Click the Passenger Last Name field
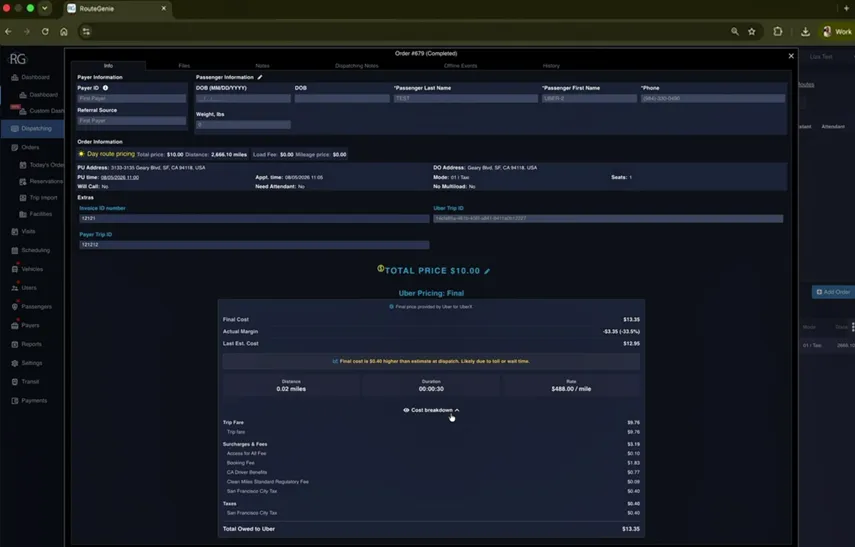 click(466, 99)
